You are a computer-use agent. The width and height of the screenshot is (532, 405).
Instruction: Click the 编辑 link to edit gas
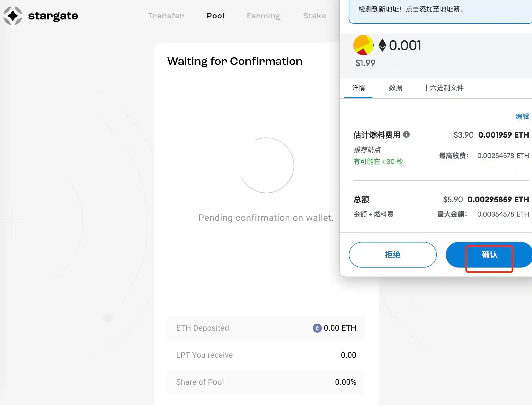click(x=522, y=116)
